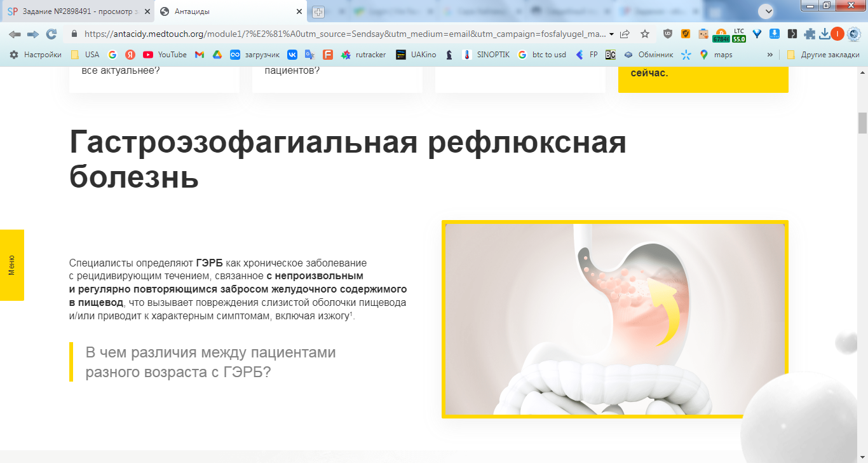The image size is (868, 463).
Task: Show hidden bookmarks with the » chevron
Action: 771,55
